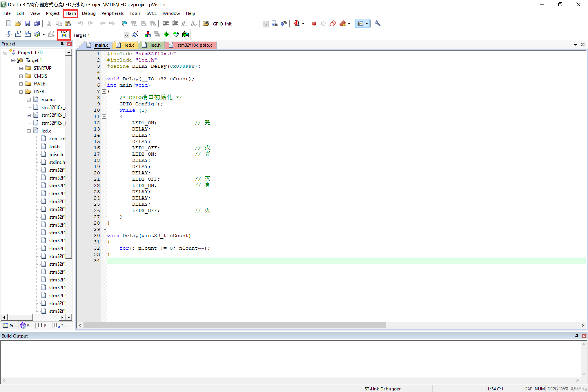Switch to the led.h editor tab
The width and height of the screenshot is (588, 392).
pos(155,45)
